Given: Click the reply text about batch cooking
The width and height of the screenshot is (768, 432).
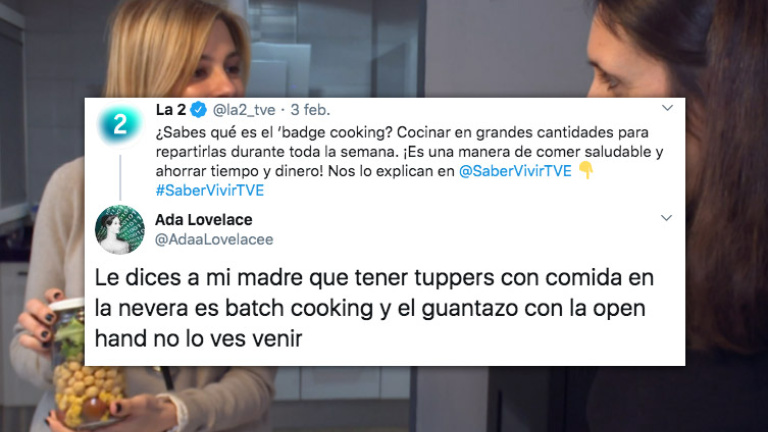Looking at the screenshot, I should [374, 308].
